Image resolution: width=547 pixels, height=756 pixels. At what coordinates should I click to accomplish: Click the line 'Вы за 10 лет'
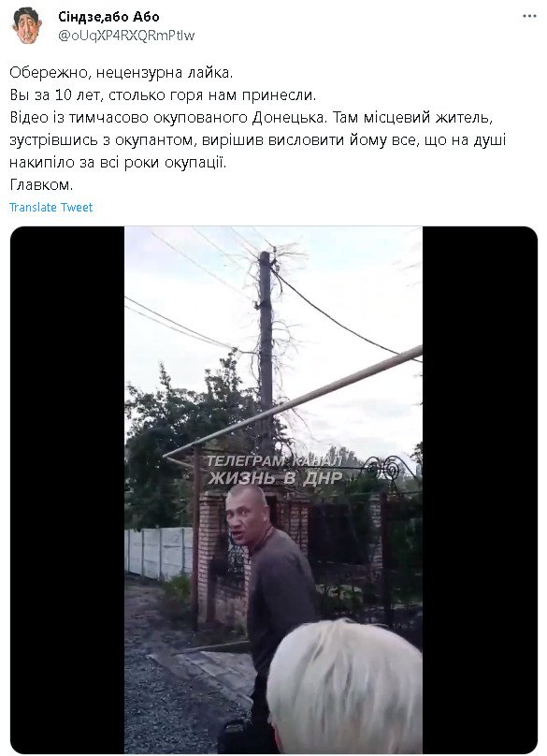pos(163,95)
